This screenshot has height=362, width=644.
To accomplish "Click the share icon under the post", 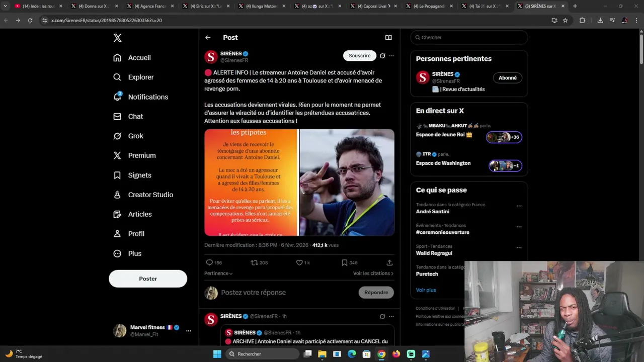I will (389, 262).
